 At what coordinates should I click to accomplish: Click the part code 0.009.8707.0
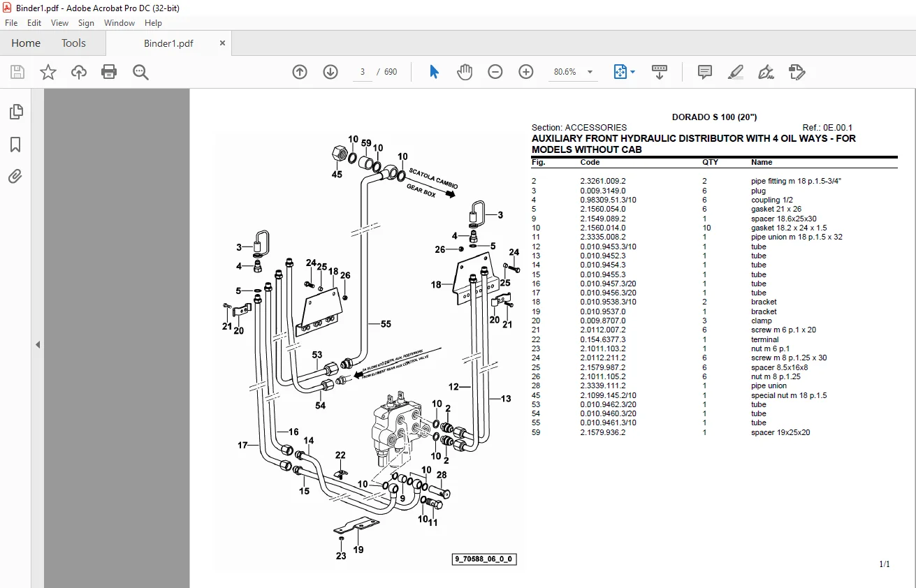tap(603, 321)
